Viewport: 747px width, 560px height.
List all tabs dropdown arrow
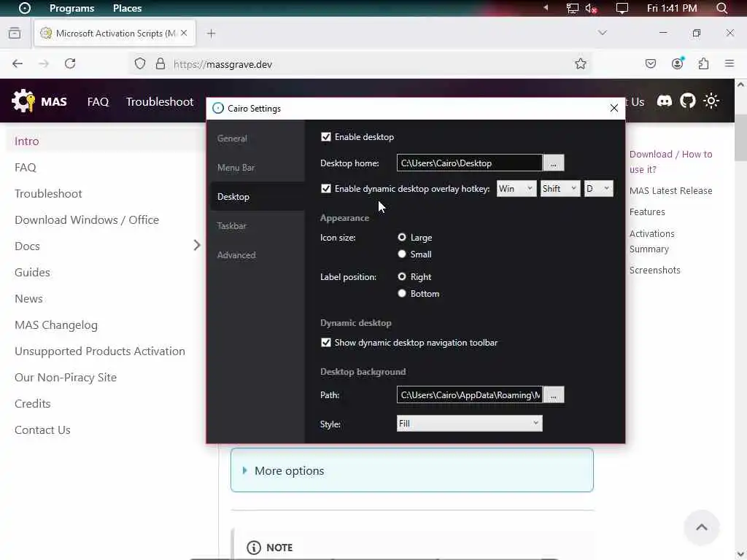tap(602, 33)
